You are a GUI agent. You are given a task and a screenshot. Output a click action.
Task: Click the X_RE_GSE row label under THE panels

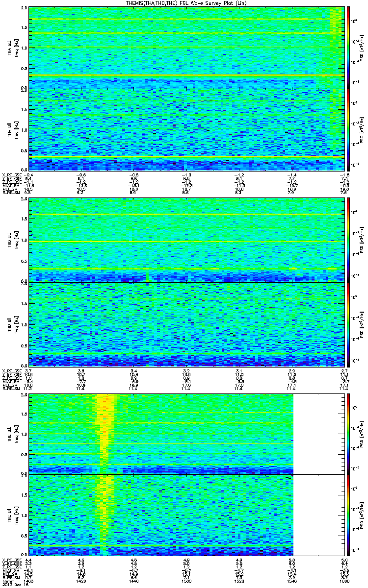click(11, 560)
